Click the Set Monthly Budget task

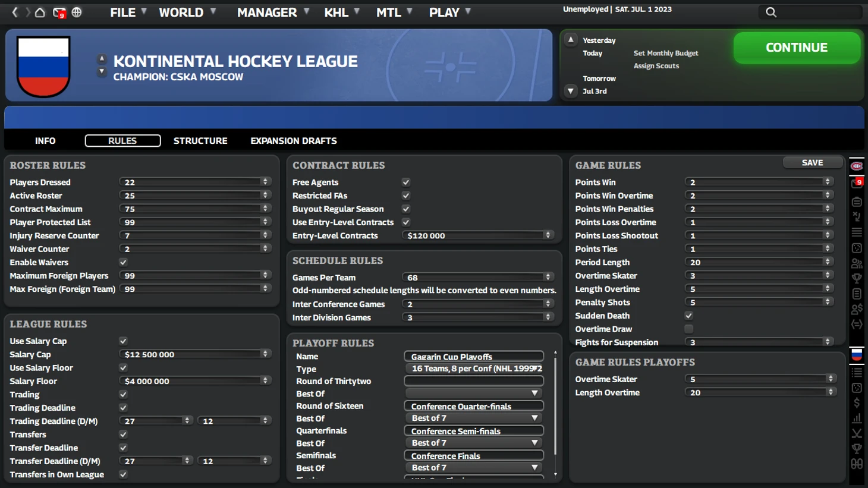[666, 53]
